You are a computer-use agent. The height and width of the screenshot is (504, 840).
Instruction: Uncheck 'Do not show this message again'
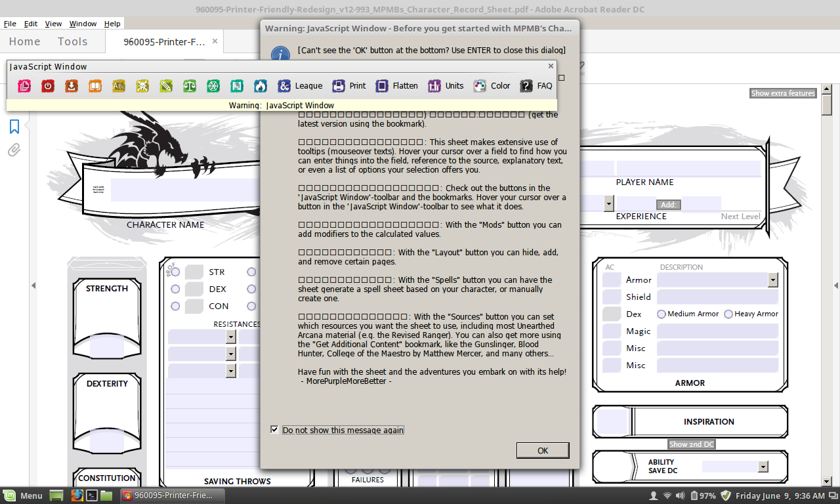click(x=274, y=430)
